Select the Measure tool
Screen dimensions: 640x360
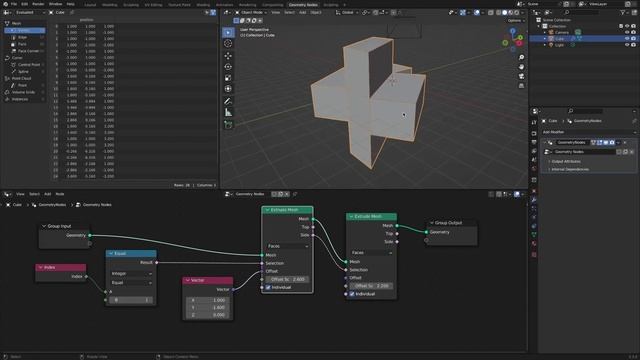228,112
